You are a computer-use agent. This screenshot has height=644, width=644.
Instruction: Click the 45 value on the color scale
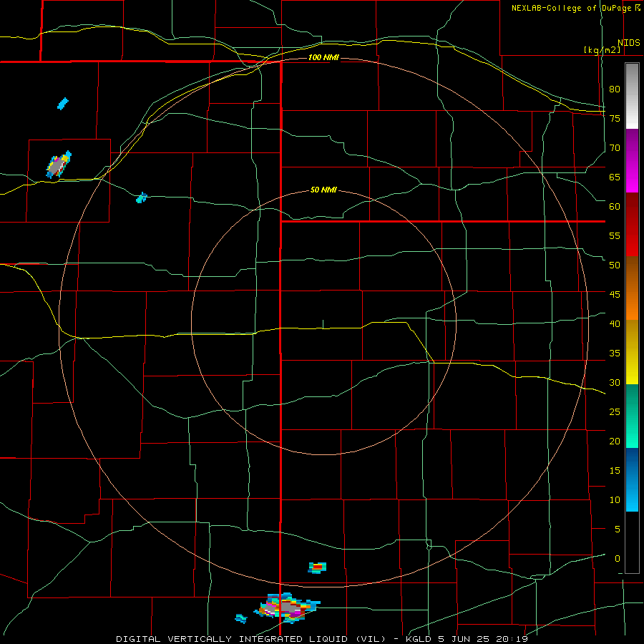[x=615, y=294]
